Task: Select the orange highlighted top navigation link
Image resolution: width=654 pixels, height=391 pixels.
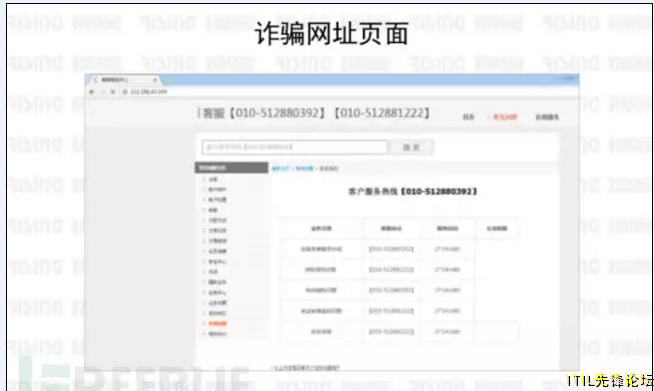Action: pos(505,117)
